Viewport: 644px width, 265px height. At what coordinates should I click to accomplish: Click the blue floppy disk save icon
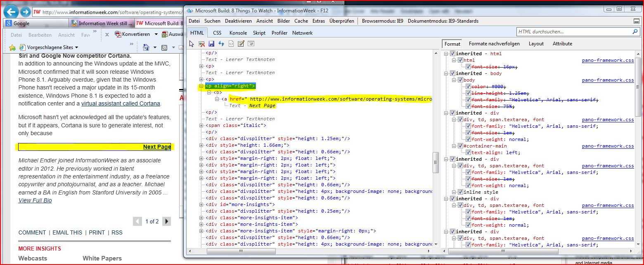(211, 44)
